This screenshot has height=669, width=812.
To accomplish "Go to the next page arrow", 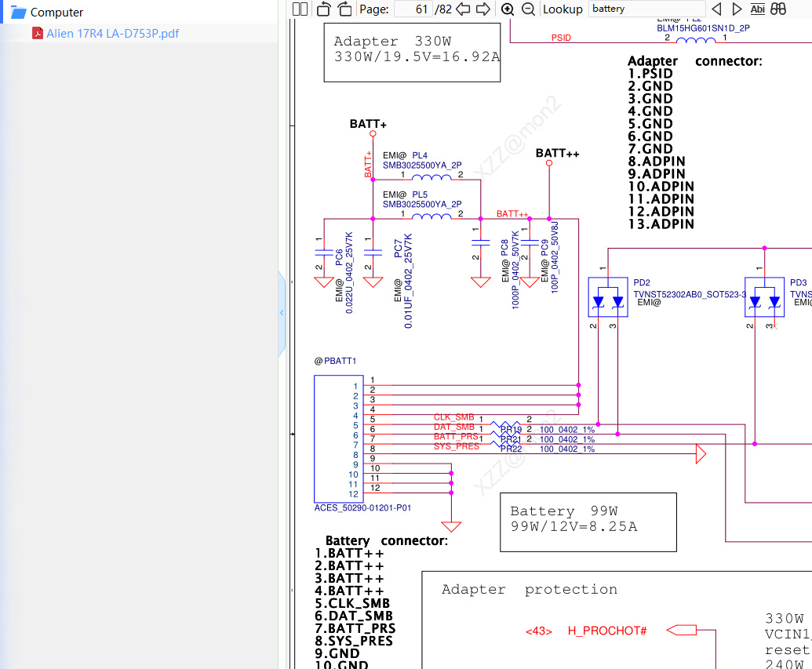I will coord(482,9).
